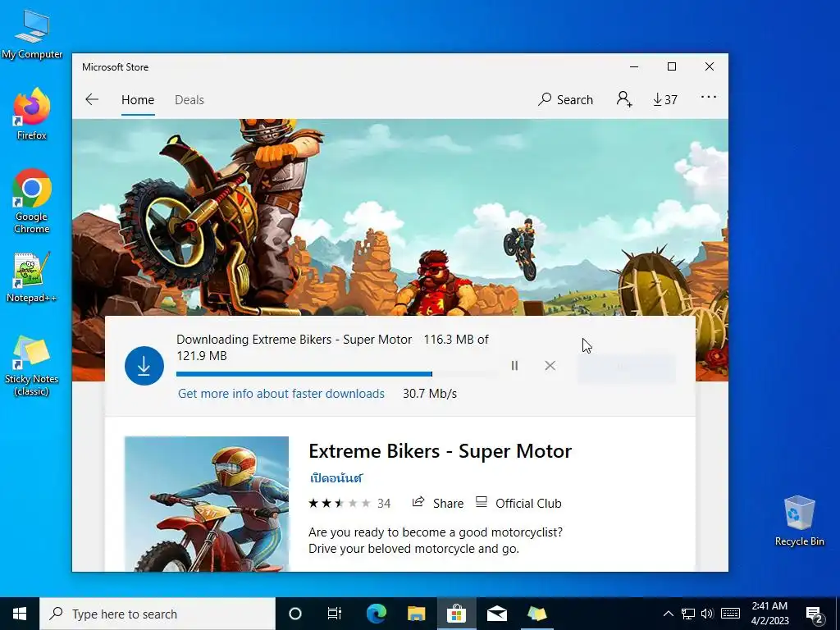Screen dimensions: 840x630
Task: Open downloads and updates showing 37
Action: pyautogui.click(x=664, y=99)
